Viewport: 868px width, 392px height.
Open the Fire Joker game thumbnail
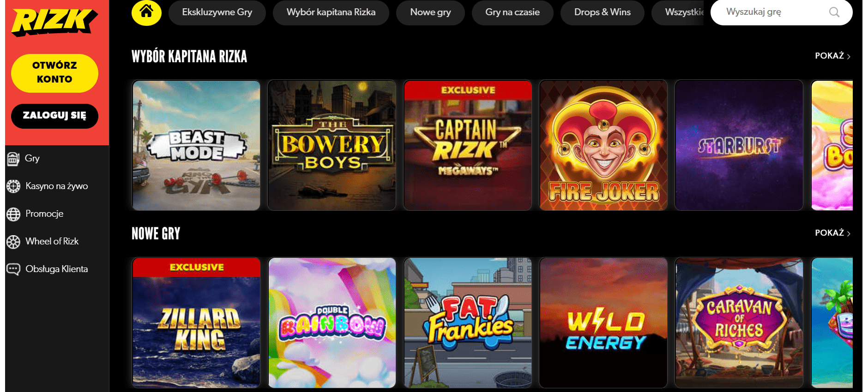coord(603,145)
